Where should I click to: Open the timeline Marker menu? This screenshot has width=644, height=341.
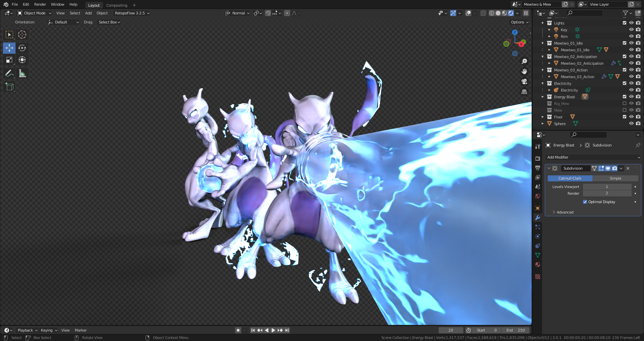point(80,330)
